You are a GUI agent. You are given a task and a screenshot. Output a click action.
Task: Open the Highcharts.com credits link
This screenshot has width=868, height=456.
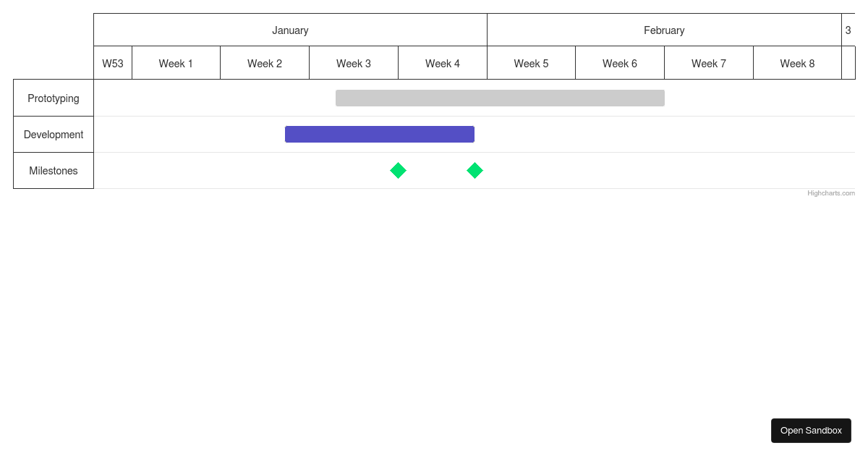(830, 193)
